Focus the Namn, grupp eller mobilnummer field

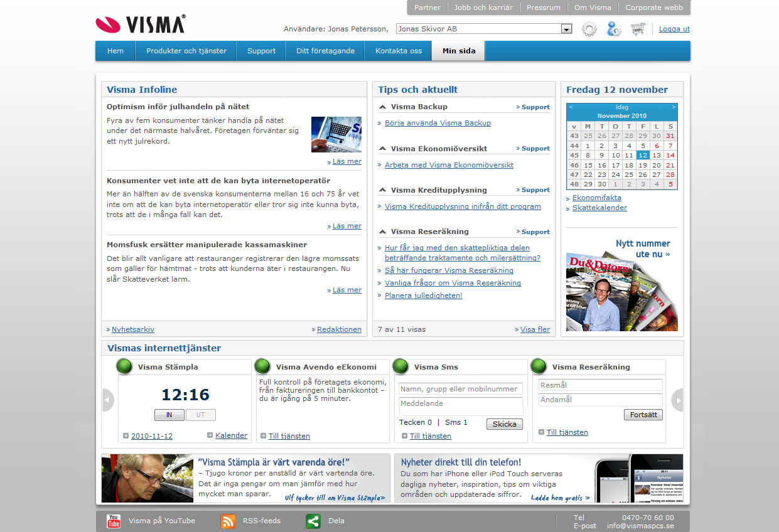pos(461,389)
